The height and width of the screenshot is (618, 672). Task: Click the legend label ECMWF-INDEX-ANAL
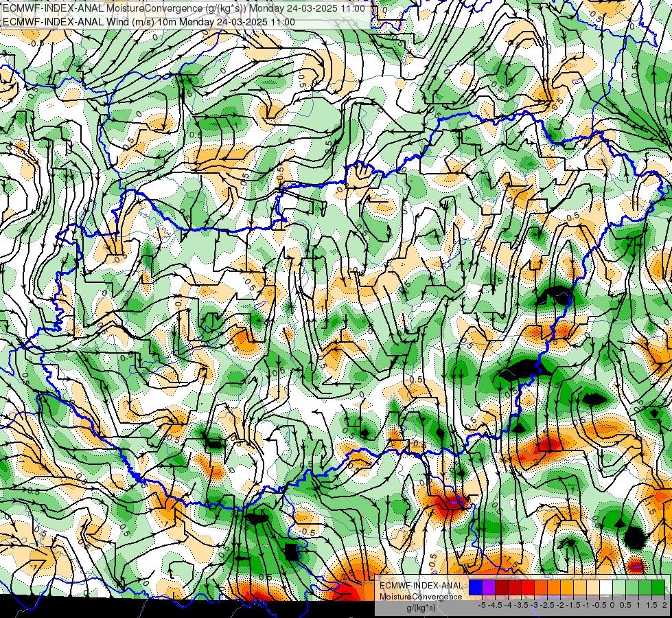click(x=421, y=586)
